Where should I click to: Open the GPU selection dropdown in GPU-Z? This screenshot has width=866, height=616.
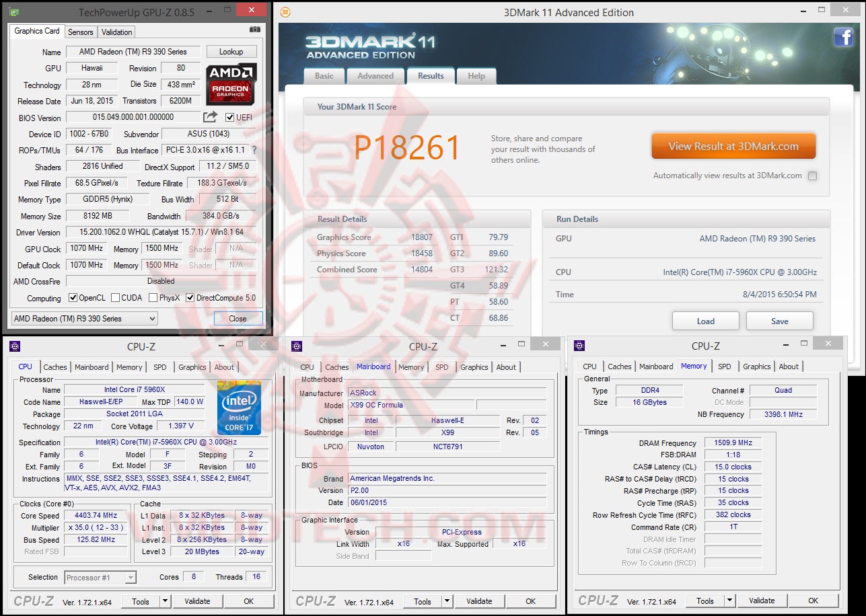pos(85,319)
